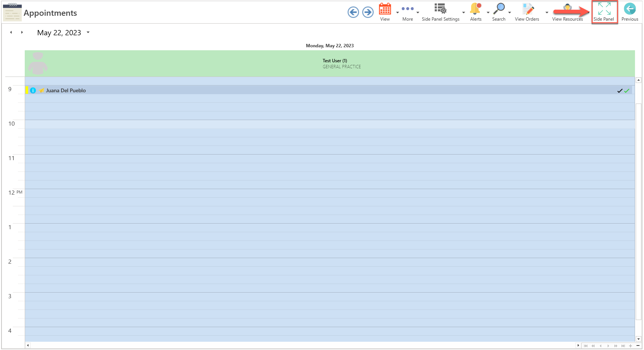Click the Appointments notebook icon
644x350 pixels.
tap(12, 12)
